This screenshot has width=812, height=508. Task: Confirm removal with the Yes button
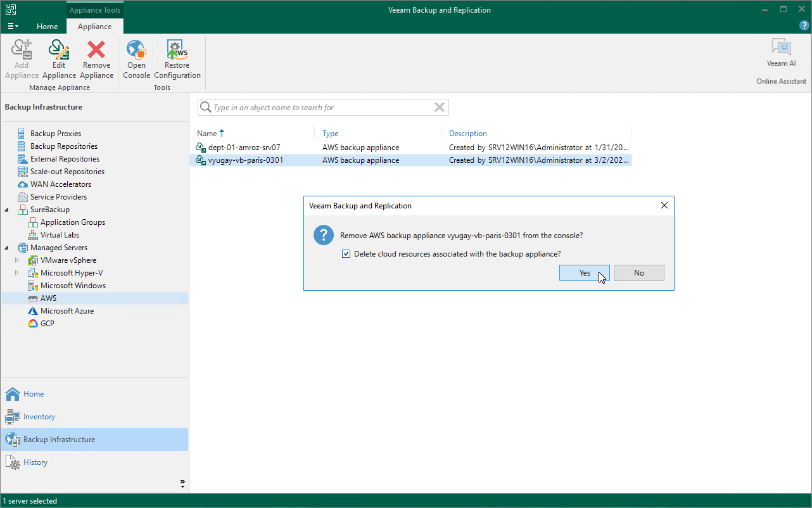pos(585,273)
